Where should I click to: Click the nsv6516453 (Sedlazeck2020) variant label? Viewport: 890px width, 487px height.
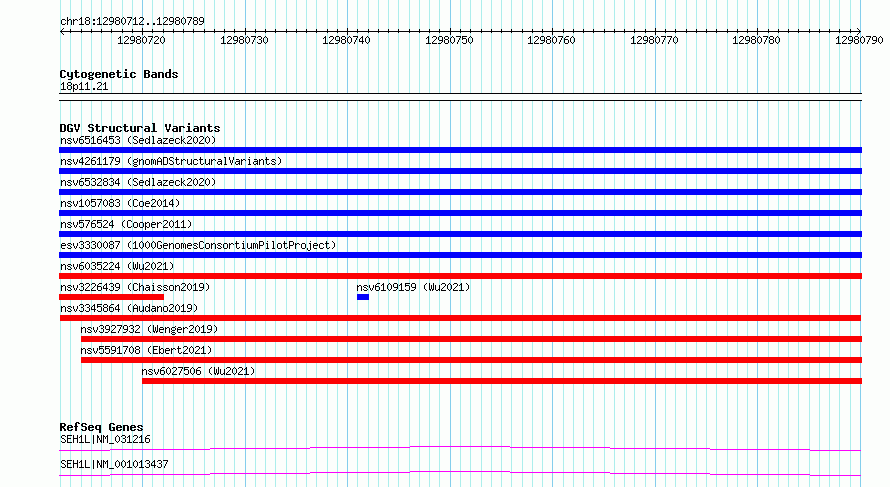(138, 140)
